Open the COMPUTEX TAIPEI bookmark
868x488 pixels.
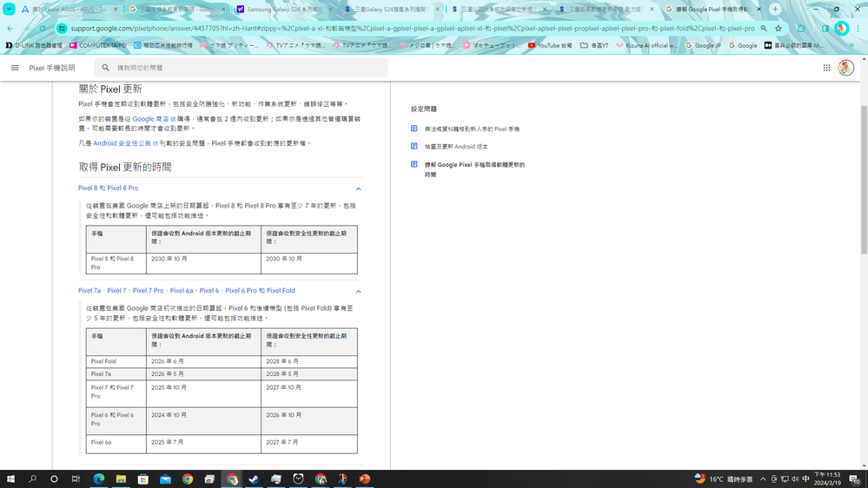click(x=98, y=45)
